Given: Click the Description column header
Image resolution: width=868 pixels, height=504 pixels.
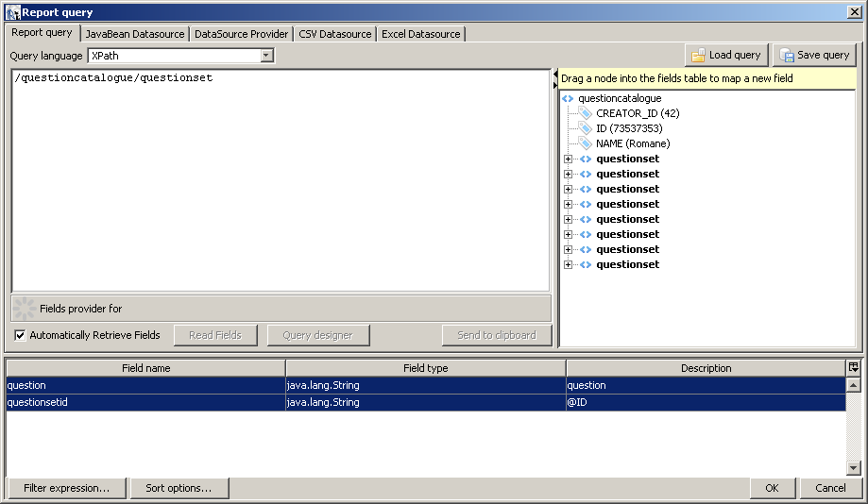Looking at the screenshot, I should click(x=706, y=368).
